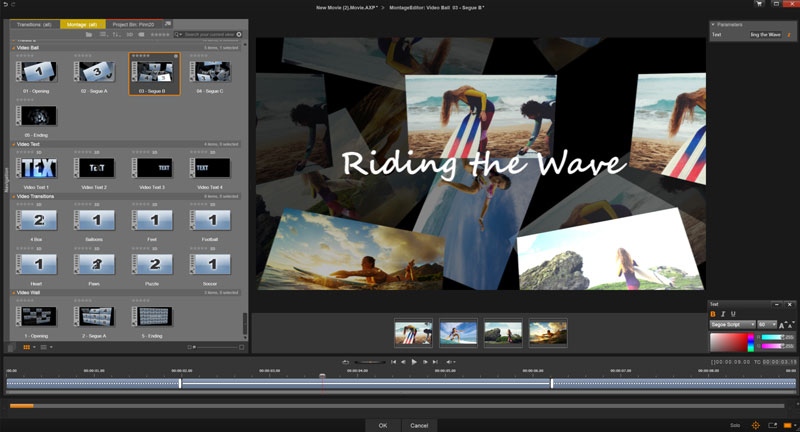Increase the text font size

point(784,325)
